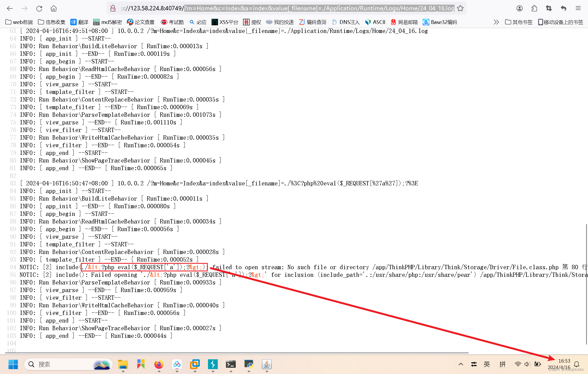Click the browser reload button

(39, 8)
